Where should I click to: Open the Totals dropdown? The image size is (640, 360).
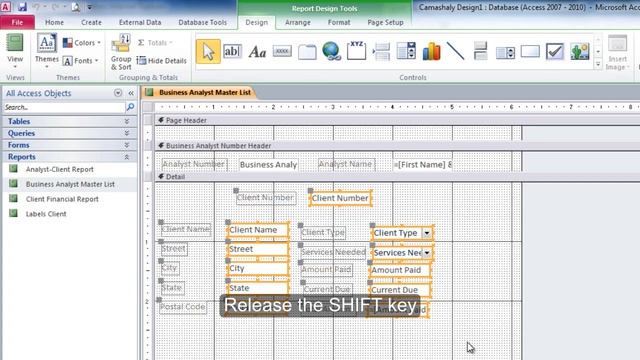coord(155,42)
